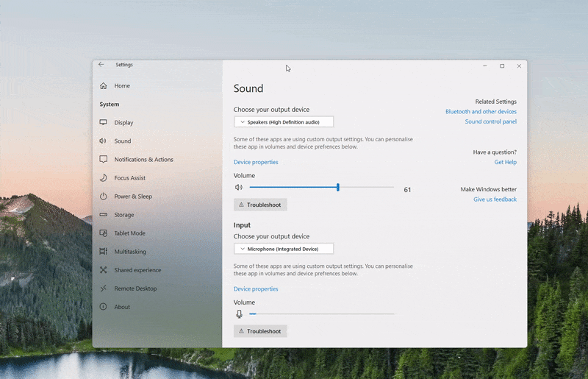Screen dimensions: 588x379
Task: Click the About info icon
Action: [x=103, y=307]
